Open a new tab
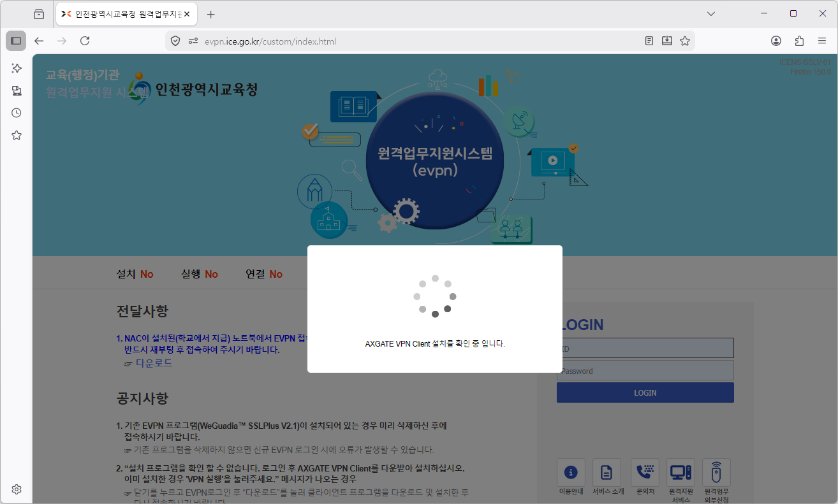This screenshot has height=504, width=838. [x=211, y=14]
